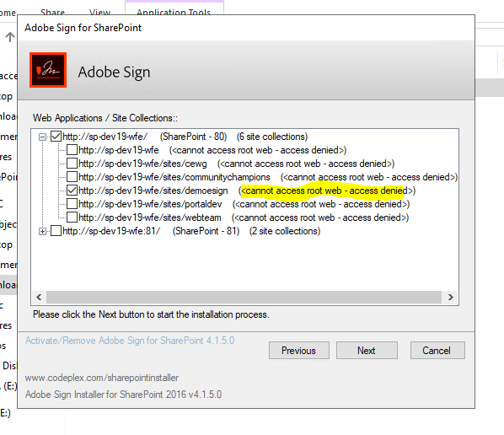
Task: Select the http://sp-dev19-wfe:81/ row text
Action: [x=111, y=231]
